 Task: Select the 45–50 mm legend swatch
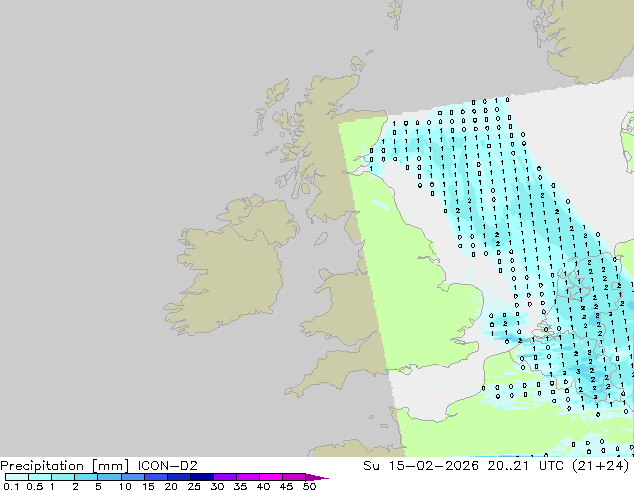pos(294,477)
